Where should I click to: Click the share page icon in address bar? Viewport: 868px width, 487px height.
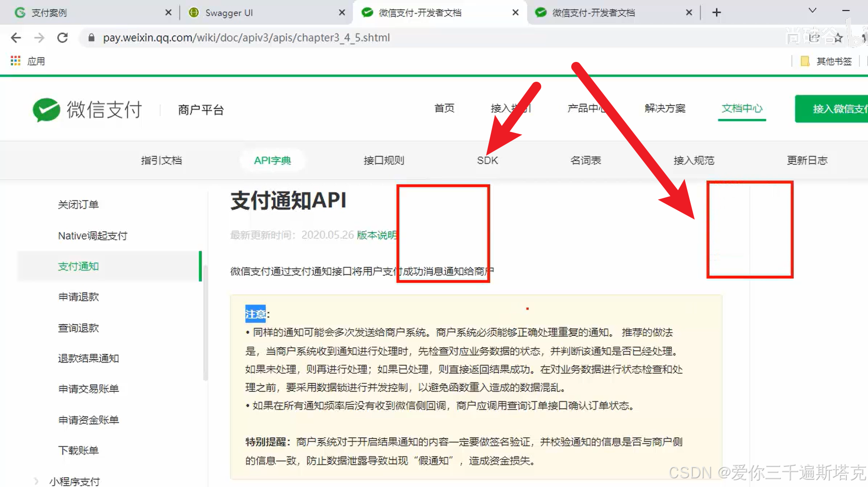pos(815,38)
